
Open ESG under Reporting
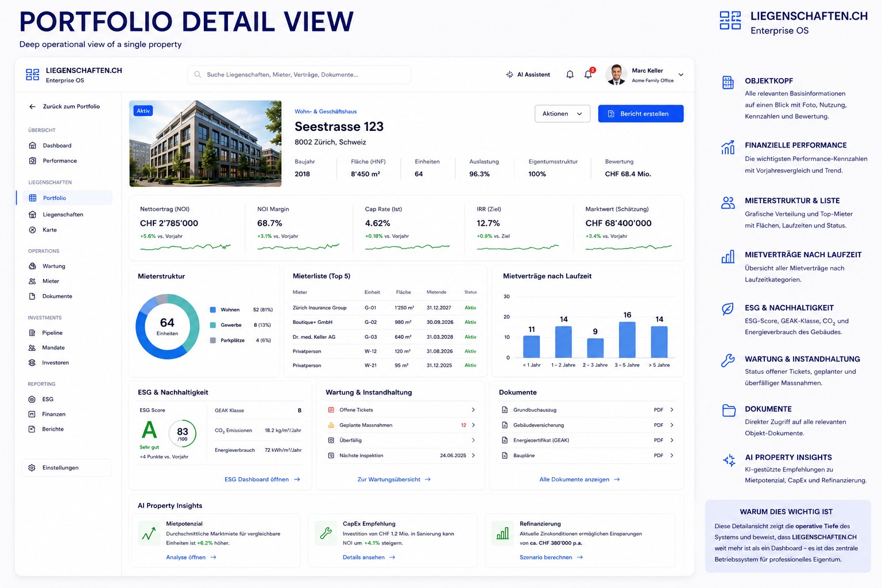coord(48,400)
